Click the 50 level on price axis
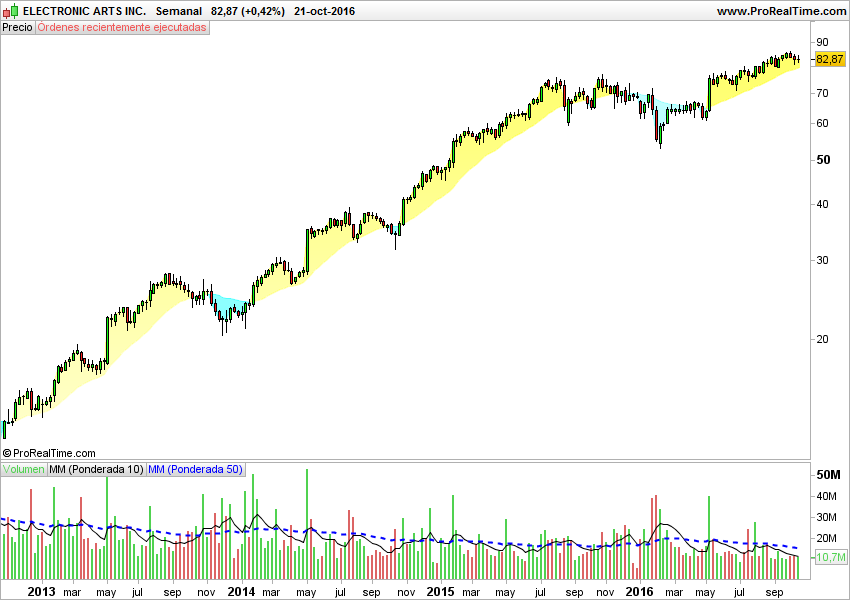 coord(825,160)
